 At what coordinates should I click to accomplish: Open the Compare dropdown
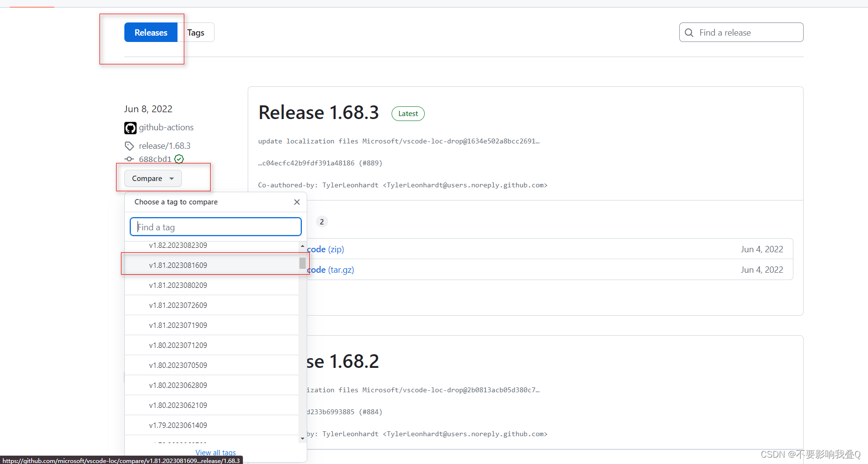[x=153, y=178]
